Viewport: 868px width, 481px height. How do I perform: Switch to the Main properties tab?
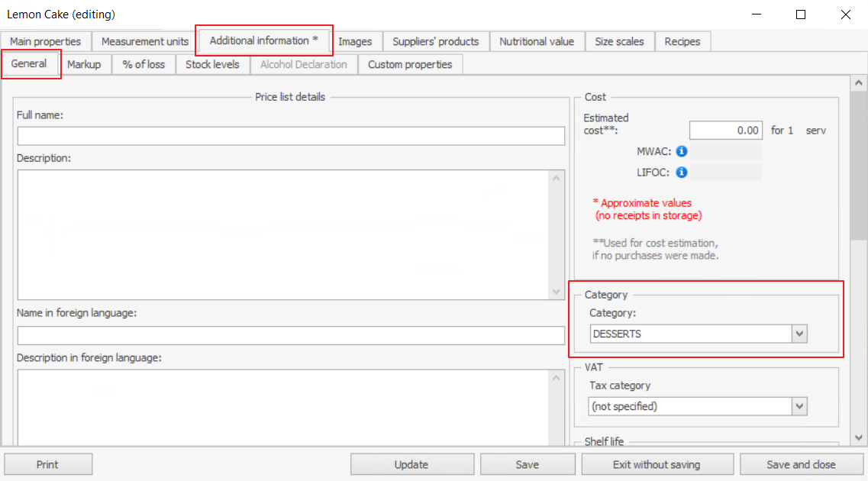[x=46, y=41]
